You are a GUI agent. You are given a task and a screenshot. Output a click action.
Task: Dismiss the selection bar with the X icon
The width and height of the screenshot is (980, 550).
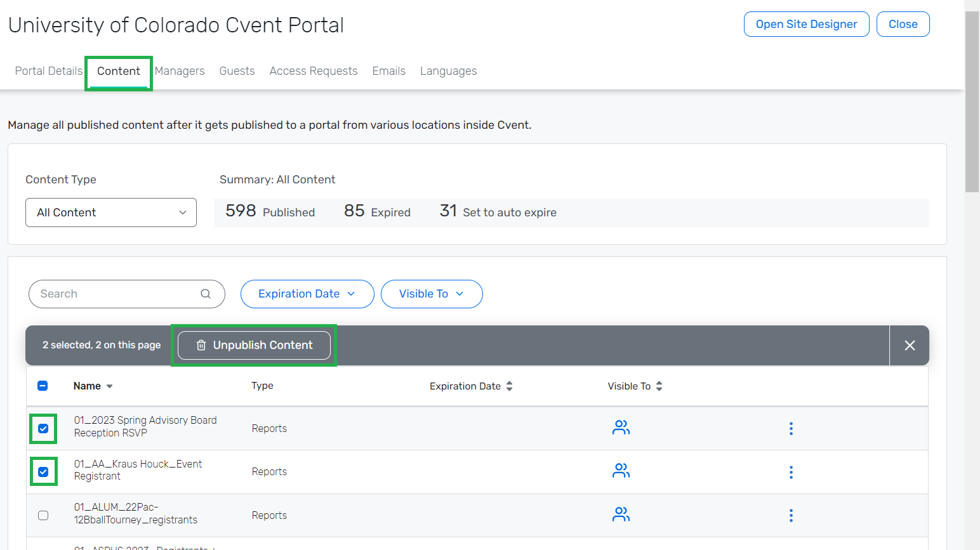click(910, 345)
